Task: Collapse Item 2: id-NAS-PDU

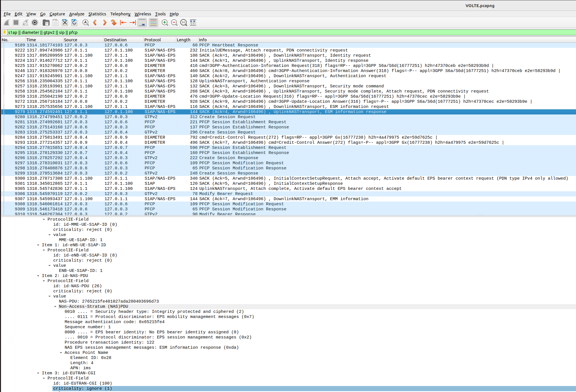Action: (38, 275)
